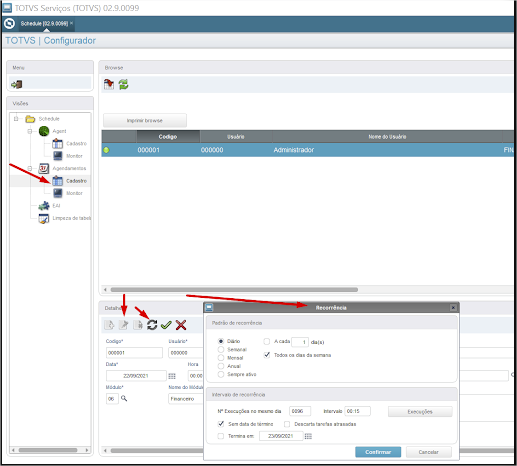Click the exit door icon in Menu panel
The image size is (517, 466).
tap(17, 84)
